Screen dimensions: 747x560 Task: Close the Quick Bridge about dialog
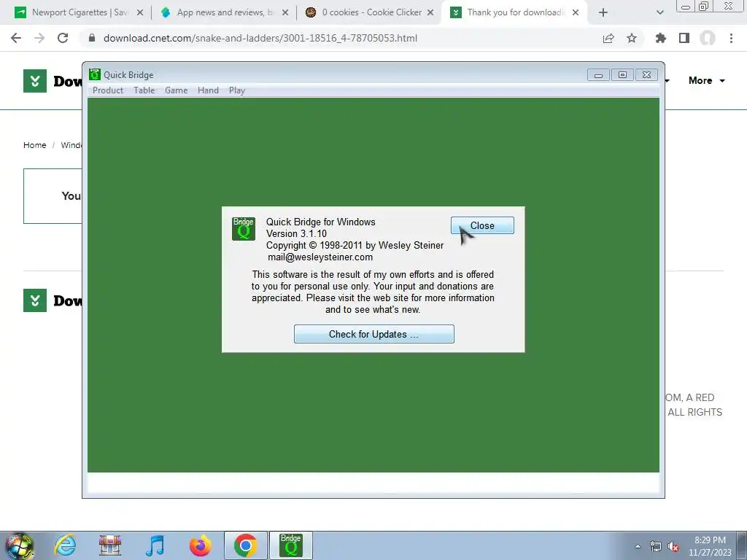(x=482, y=225)
